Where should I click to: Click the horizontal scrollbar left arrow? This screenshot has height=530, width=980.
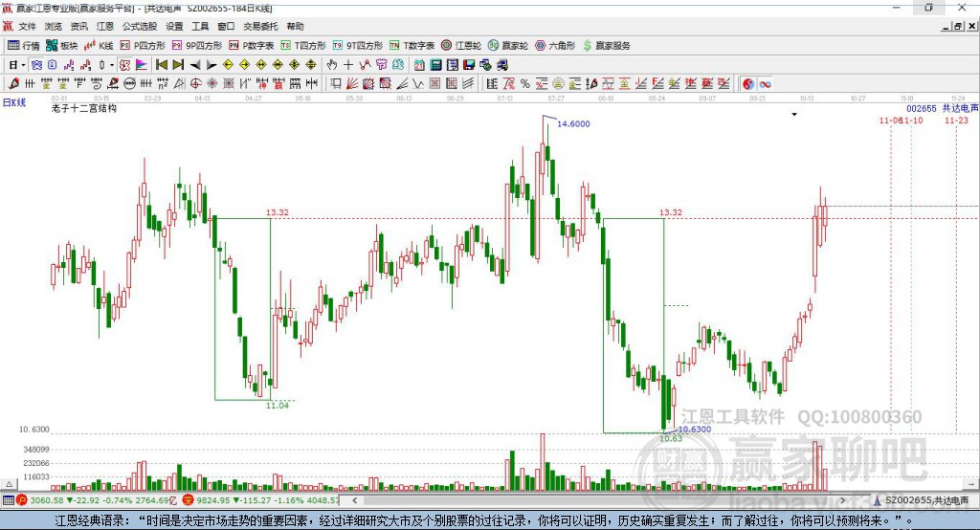coord(354,500)
